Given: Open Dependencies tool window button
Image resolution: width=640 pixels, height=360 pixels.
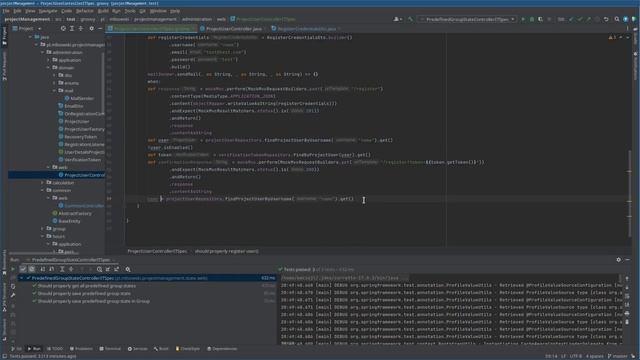Looking at the screenshot, I should pos(222,349).
